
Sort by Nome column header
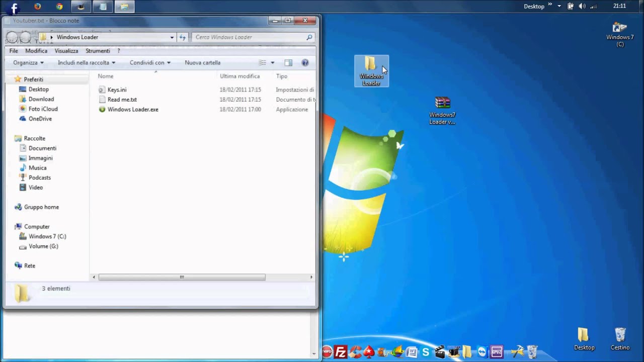click(105, 76)
